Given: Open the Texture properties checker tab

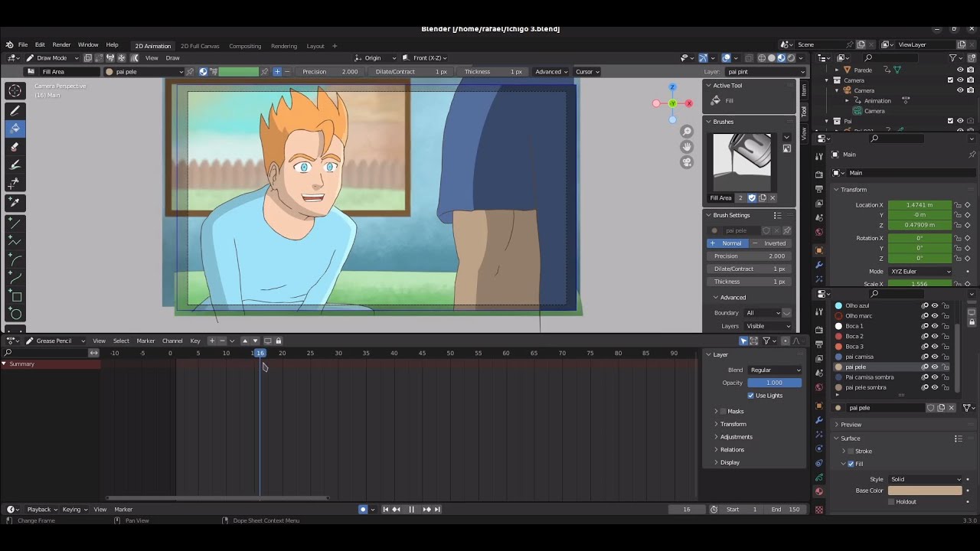Looking at the screenshot, I should tap(819, 510).
